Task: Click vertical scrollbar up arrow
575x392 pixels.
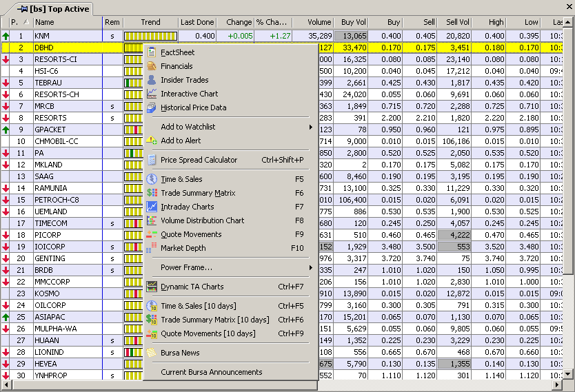Action: pos(567,22)
